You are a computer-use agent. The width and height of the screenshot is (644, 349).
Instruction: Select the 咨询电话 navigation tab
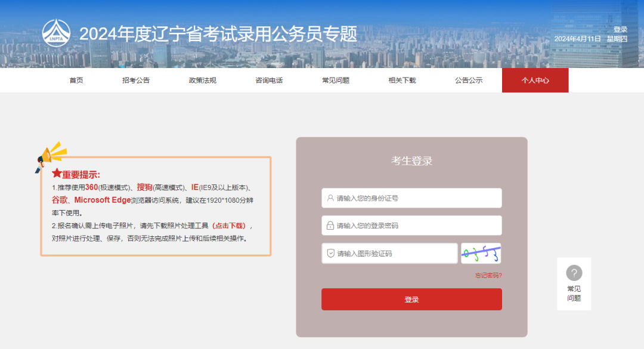click(269, 81)
